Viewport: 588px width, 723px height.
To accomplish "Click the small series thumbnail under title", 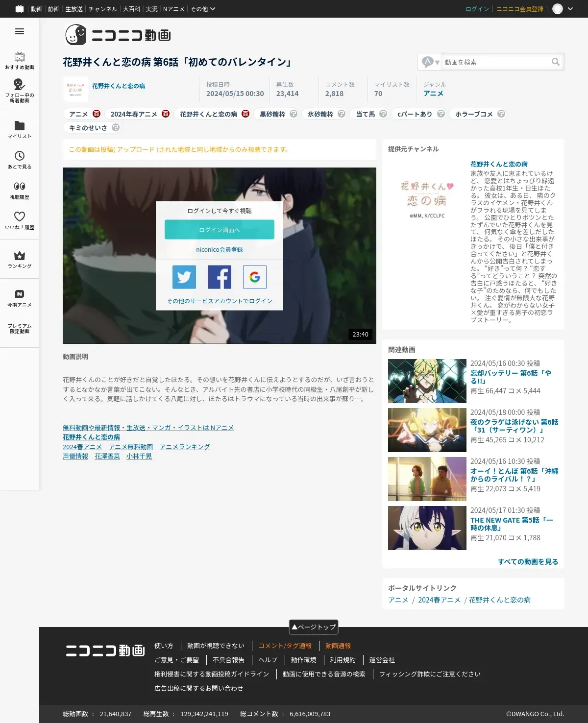I will tap(76, 89).
